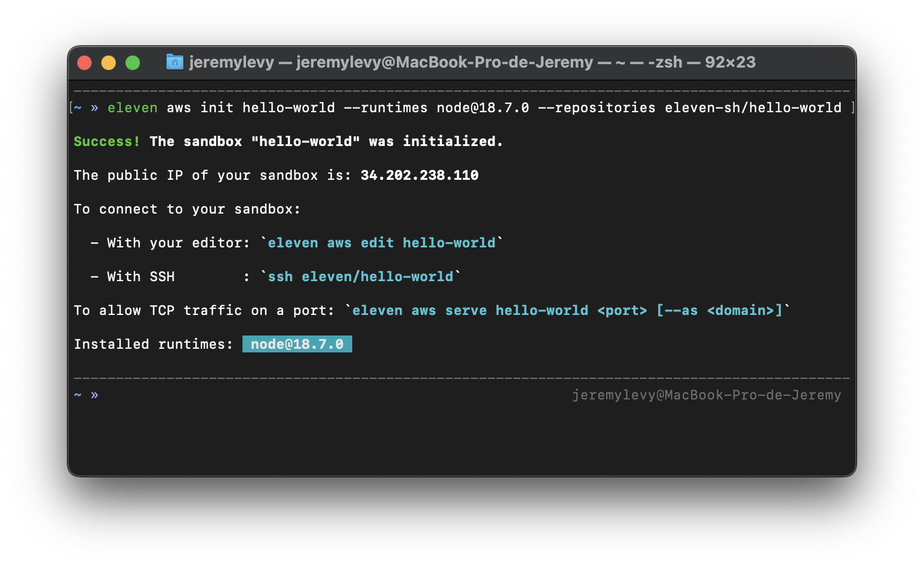Click the eleven-sh/hello-world repository name

click(x=753, y=107)
